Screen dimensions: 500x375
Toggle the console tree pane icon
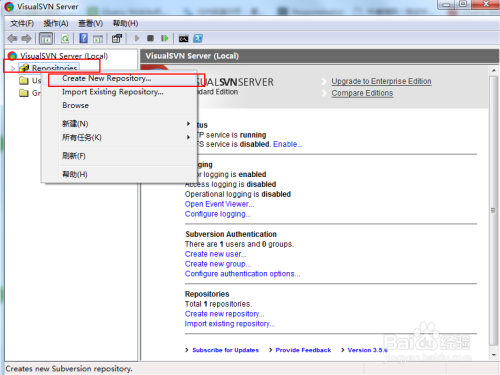coord(46,39)
